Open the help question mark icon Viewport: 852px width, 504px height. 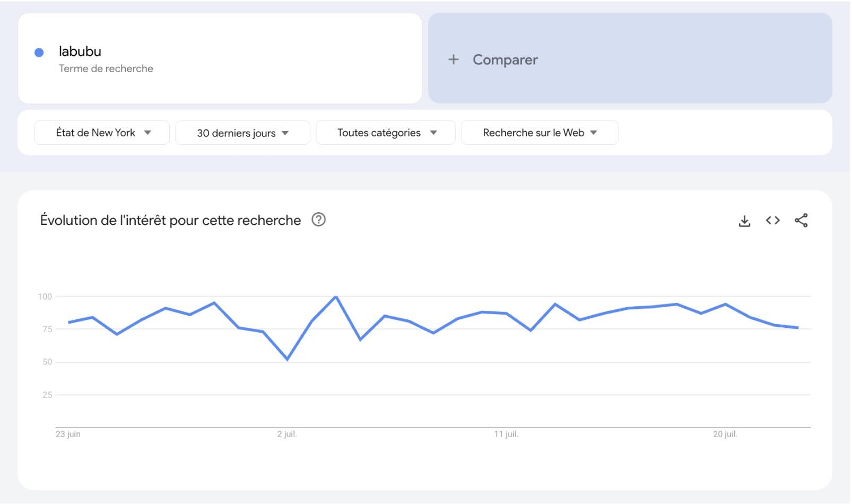(318, 220)
